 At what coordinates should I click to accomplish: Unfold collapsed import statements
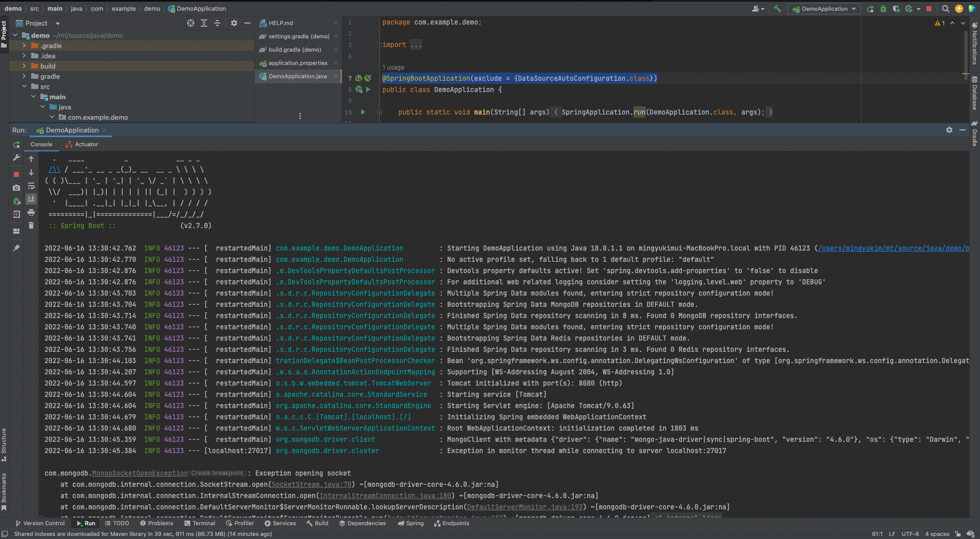pyautogui.click(x=379, y=45)
